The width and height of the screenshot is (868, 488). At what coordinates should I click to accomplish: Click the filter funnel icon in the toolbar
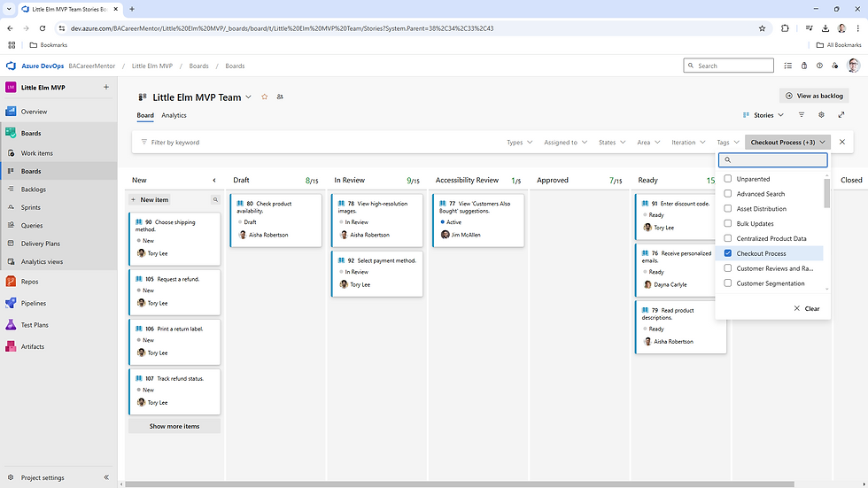802,115
